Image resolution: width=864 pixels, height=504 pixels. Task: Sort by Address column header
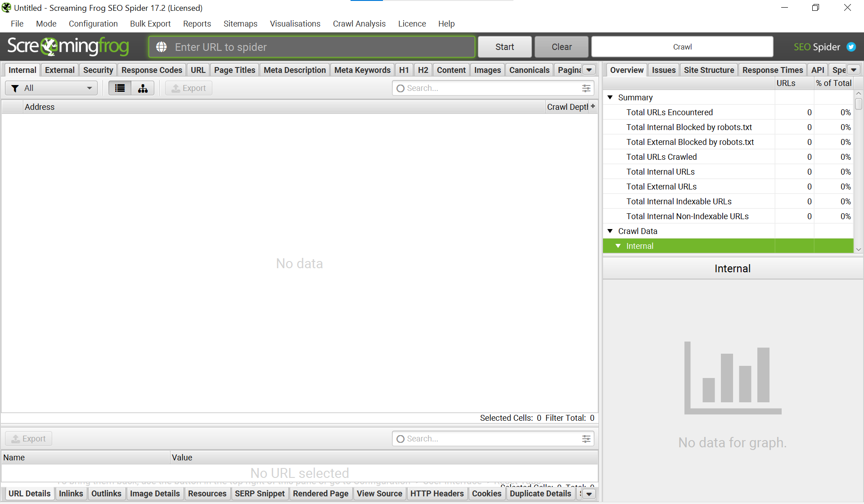(283, 107)
